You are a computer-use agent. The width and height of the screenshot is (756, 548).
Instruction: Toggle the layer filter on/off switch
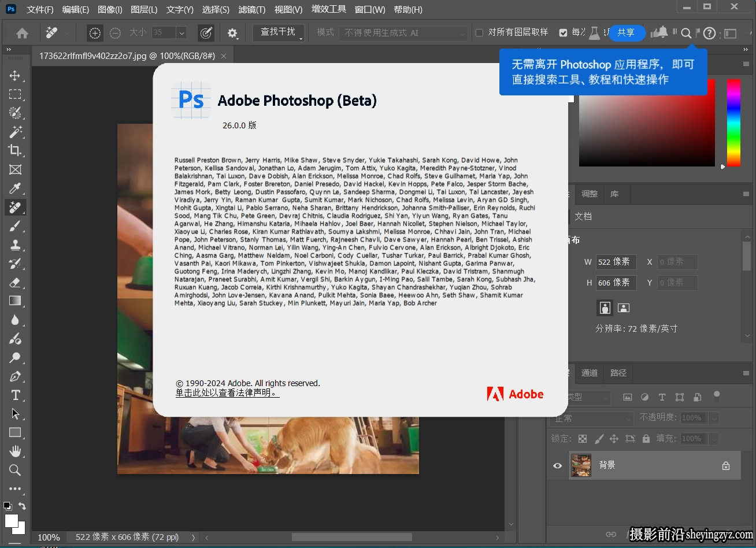pyautogui.click(x=717, y=396)
